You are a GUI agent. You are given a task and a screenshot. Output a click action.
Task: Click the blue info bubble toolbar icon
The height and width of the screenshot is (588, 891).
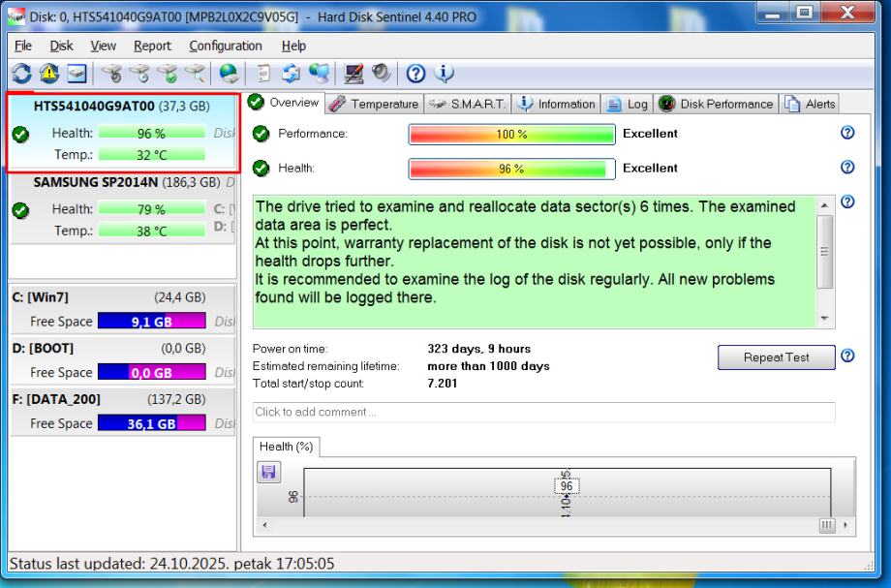(x=444, y=73)
